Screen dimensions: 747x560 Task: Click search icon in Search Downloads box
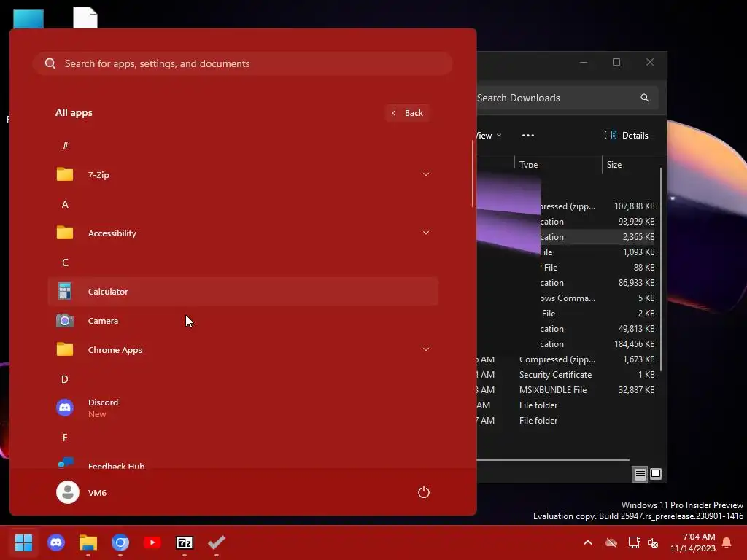pyautogui.click(x=645, y=98)
